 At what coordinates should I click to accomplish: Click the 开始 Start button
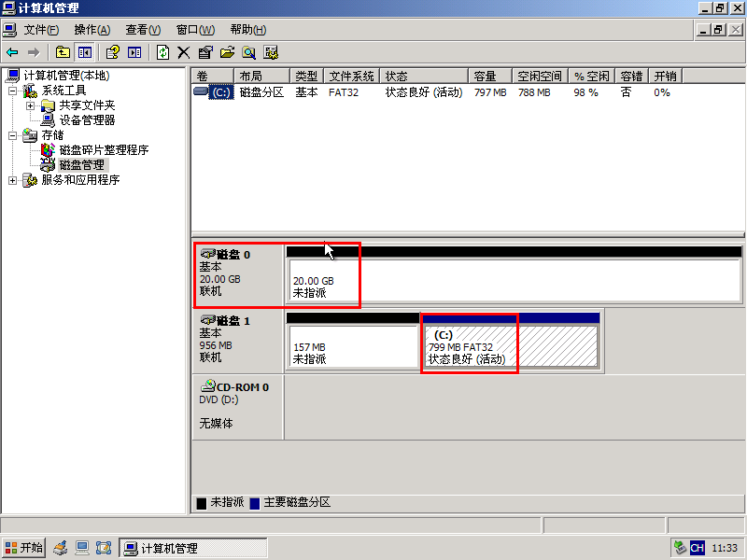point(23,548)
